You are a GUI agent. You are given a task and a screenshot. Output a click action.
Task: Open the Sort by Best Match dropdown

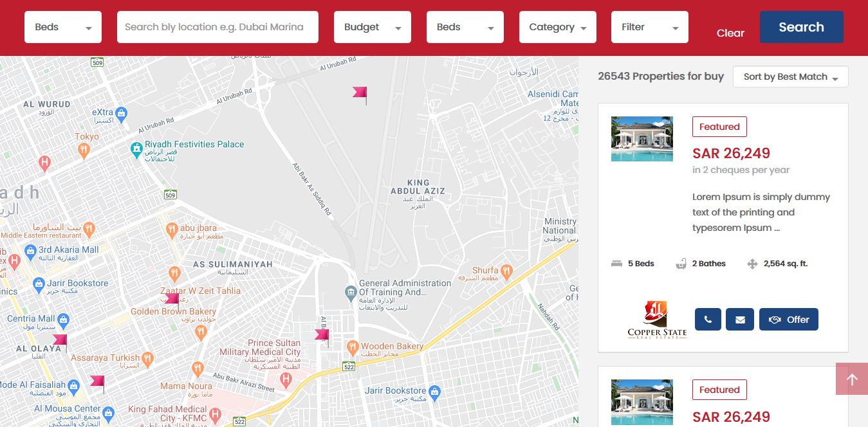tap(791, 77)
